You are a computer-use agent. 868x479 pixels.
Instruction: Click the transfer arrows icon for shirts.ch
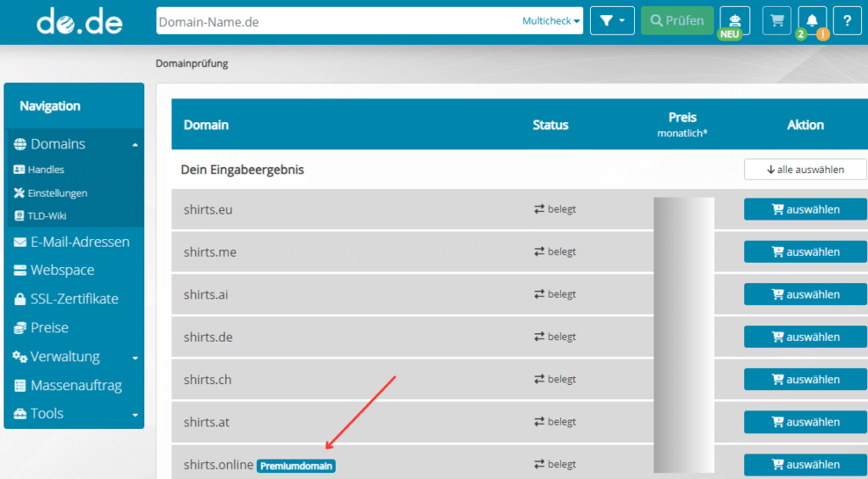[x=539, y=379]
